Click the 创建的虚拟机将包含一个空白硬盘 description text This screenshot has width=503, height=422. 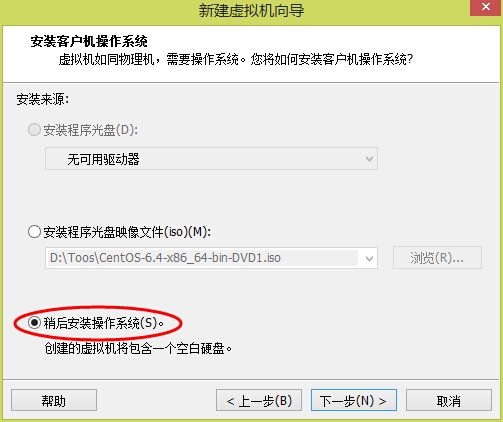[x=138, y=348]
